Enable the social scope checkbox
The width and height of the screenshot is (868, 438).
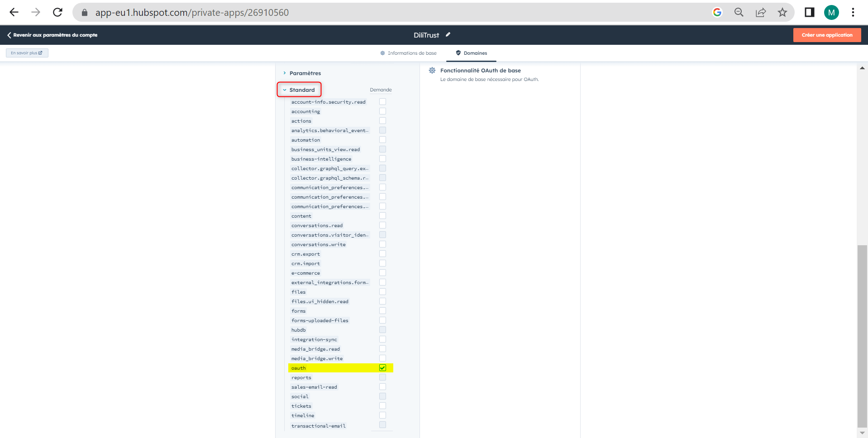click(382, 396)
